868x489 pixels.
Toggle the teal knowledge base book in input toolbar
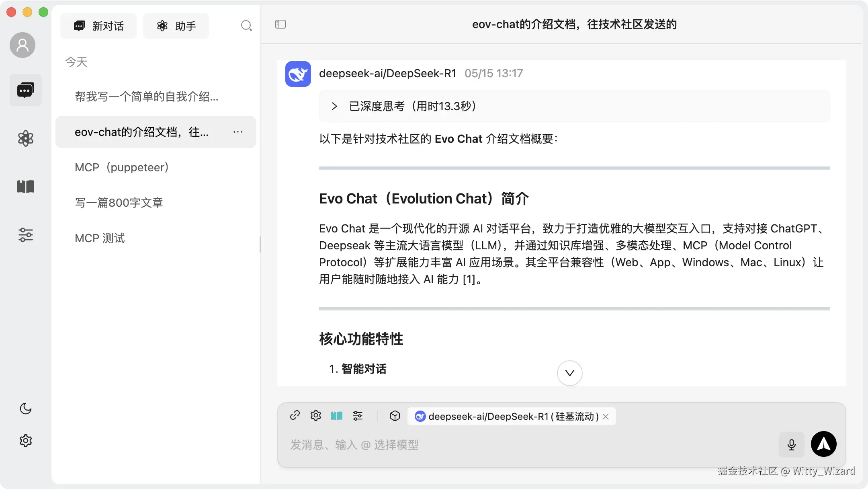[337, 416]
